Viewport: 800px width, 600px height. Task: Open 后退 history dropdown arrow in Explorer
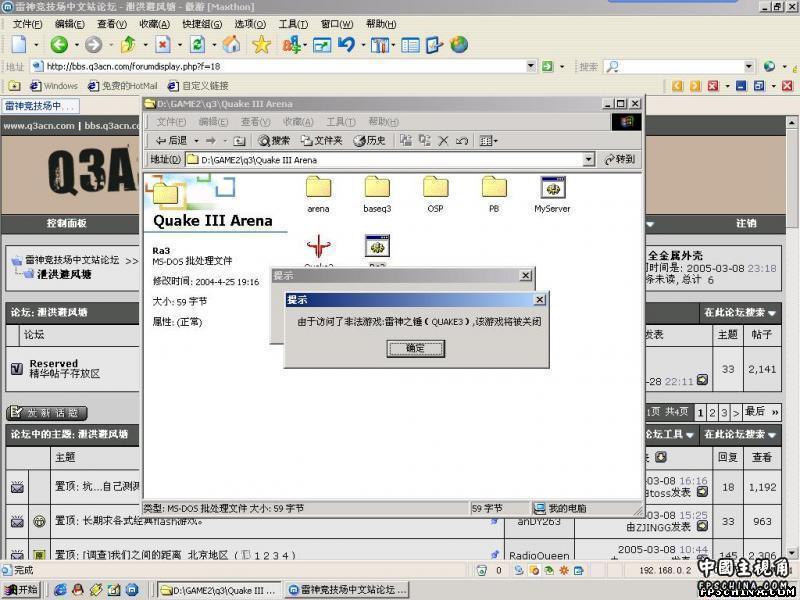point(196,141)
